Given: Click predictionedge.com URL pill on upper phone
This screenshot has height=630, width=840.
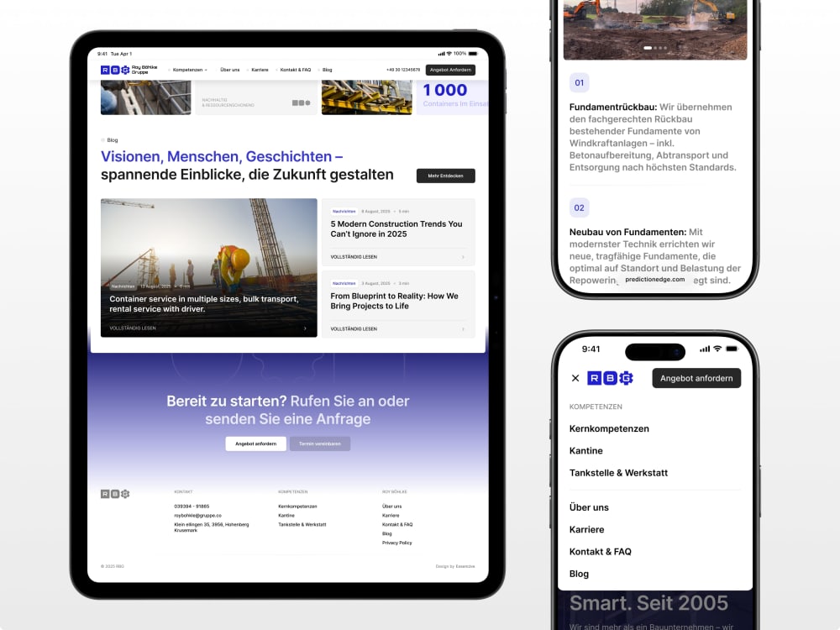Looking at the screenshot, I should click(654, 279).
